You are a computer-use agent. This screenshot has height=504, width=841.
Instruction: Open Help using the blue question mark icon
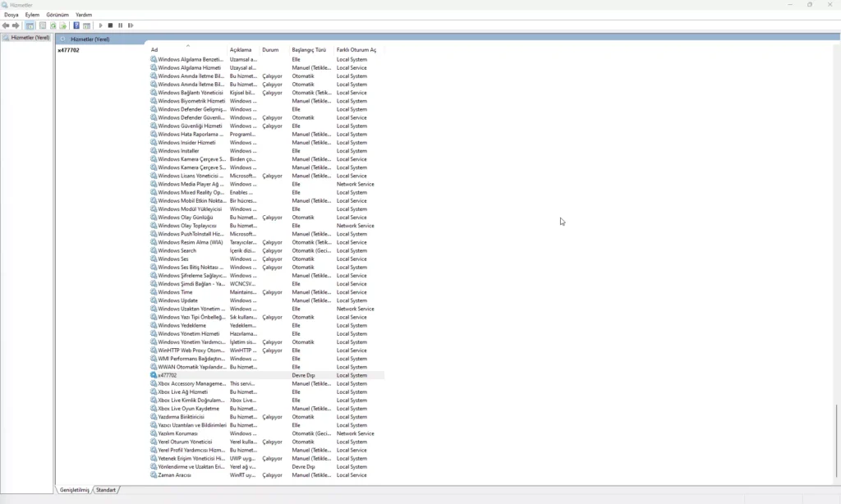point(76,25)
